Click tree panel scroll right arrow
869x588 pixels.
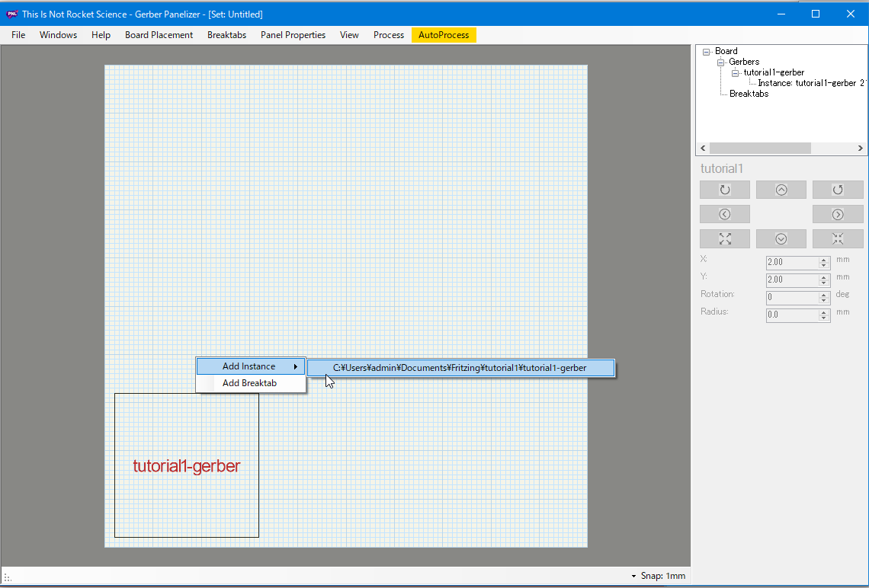click(860, 149)
